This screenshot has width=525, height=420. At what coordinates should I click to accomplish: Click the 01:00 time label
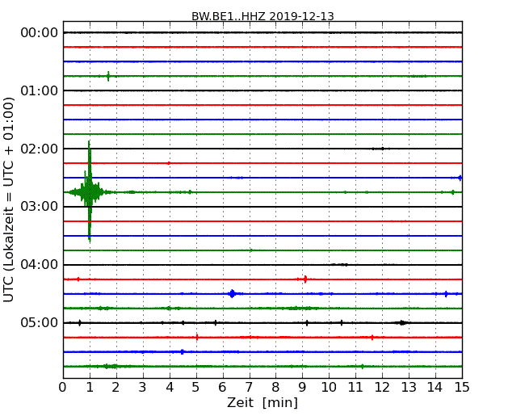coord(40,90)
